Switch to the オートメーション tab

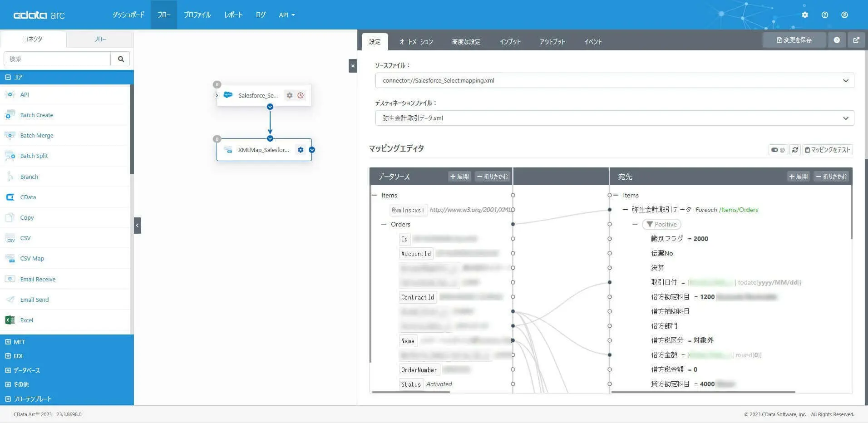pos(416,42)
